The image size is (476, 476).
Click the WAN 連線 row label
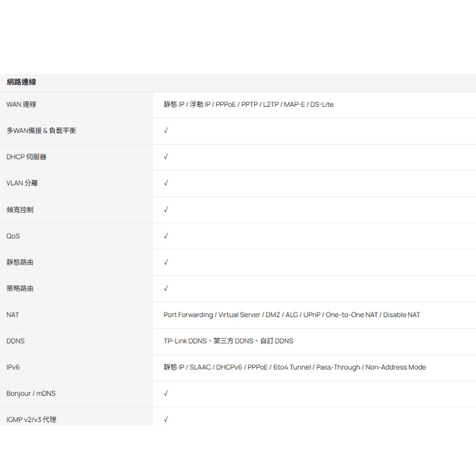(x=21, y=104)
